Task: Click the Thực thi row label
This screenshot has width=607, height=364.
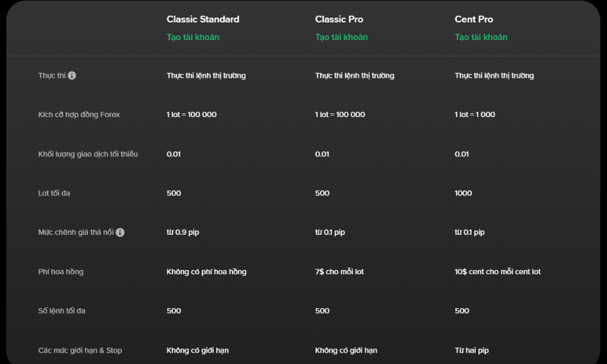Action: pos(52,75)
